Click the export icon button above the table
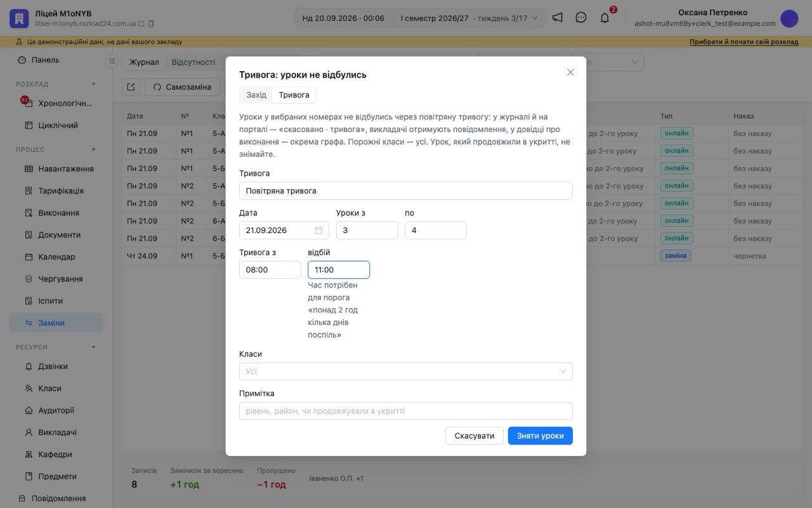812x508 pixels. pyautogui.click(x=131, y=87)
